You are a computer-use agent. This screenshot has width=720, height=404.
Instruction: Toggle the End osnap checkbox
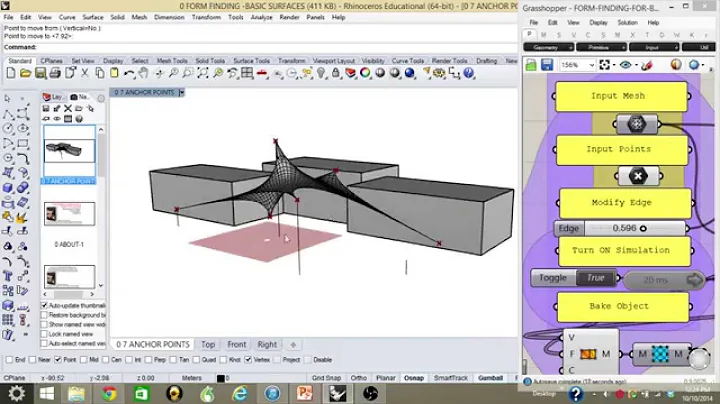pos(10,359)
